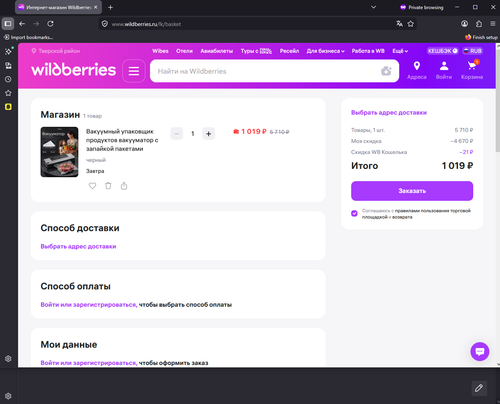Click the Войти profile icon
The width and height of the screenshot is (500, 404).
coord(444,66)
